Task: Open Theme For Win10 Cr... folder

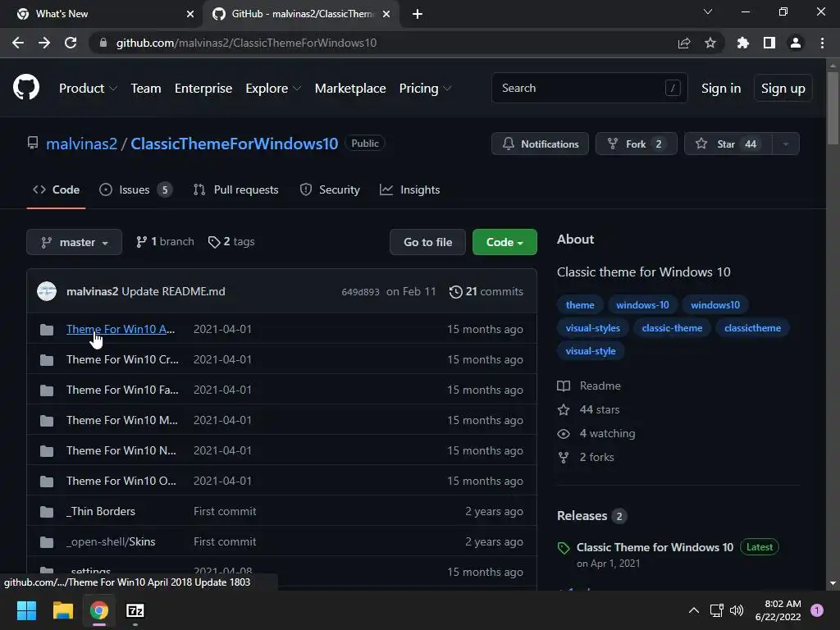Action: (122, 359)
